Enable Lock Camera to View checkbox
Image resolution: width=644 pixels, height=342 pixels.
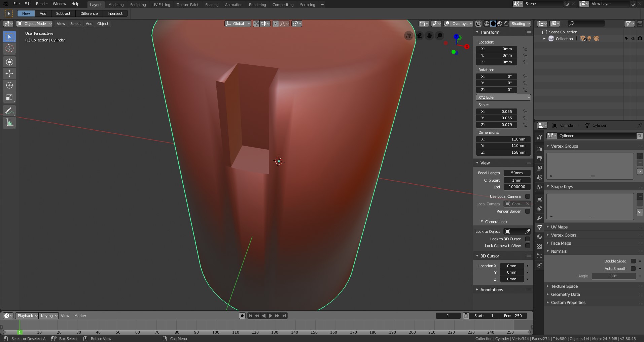point(528,246)
